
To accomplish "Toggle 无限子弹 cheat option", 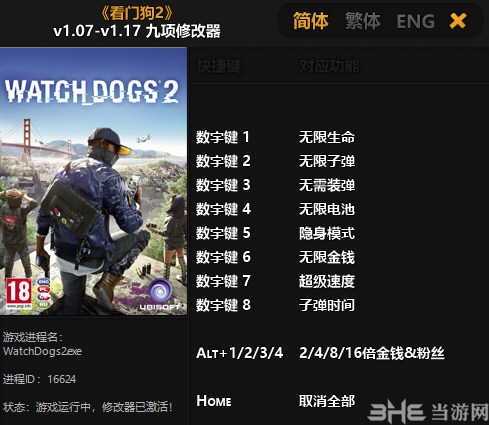I will point(327,161).
